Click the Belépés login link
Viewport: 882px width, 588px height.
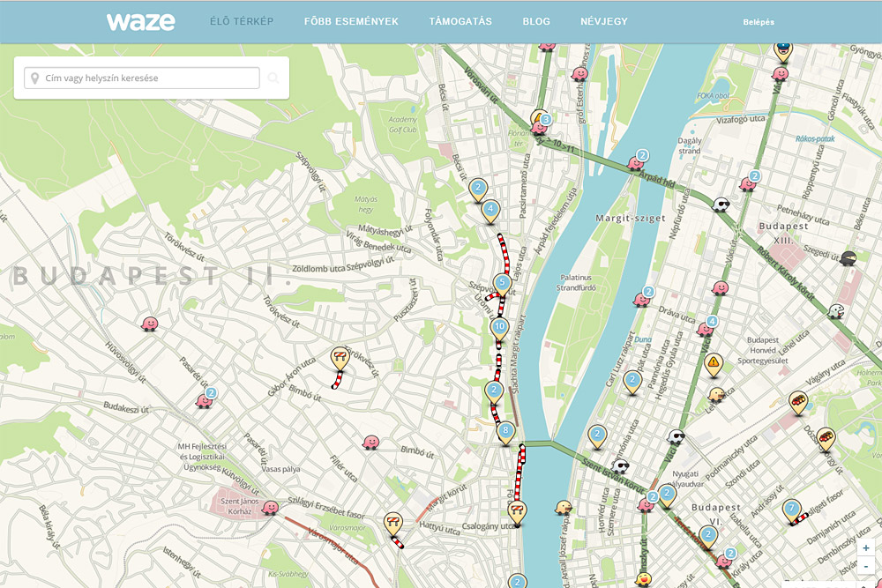point(759,22)
